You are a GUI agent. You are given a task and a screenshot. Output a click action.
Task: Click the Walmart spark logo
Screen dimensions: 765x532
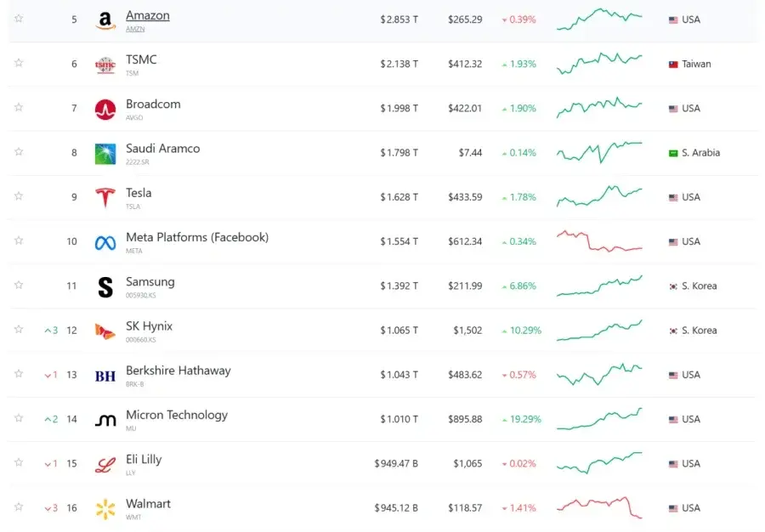[105, 508]
